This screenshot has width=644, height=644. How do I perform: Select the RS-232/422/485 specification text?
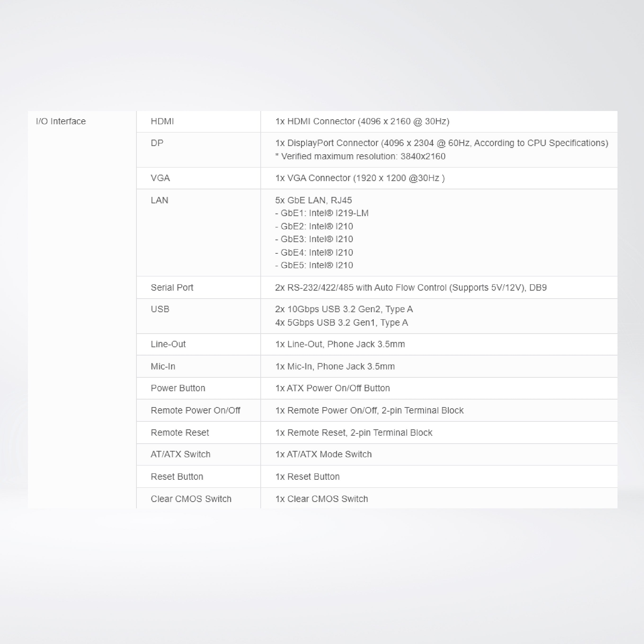click(x=411, y=288)
